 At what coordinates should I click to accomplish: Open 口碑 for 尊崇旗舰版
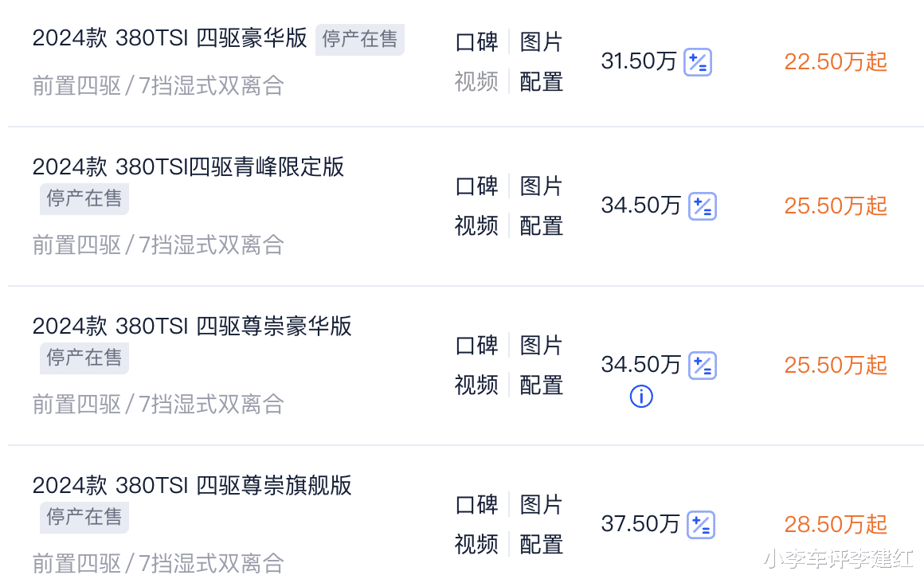pos(476,505)
